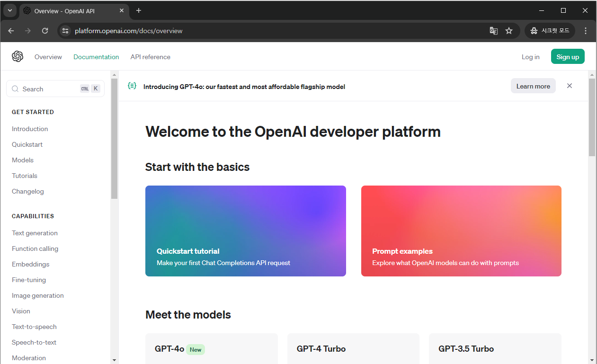Open the Overview nav item
Image resolution: width=597 pixels, height=364 pixels.
point(48,57)
